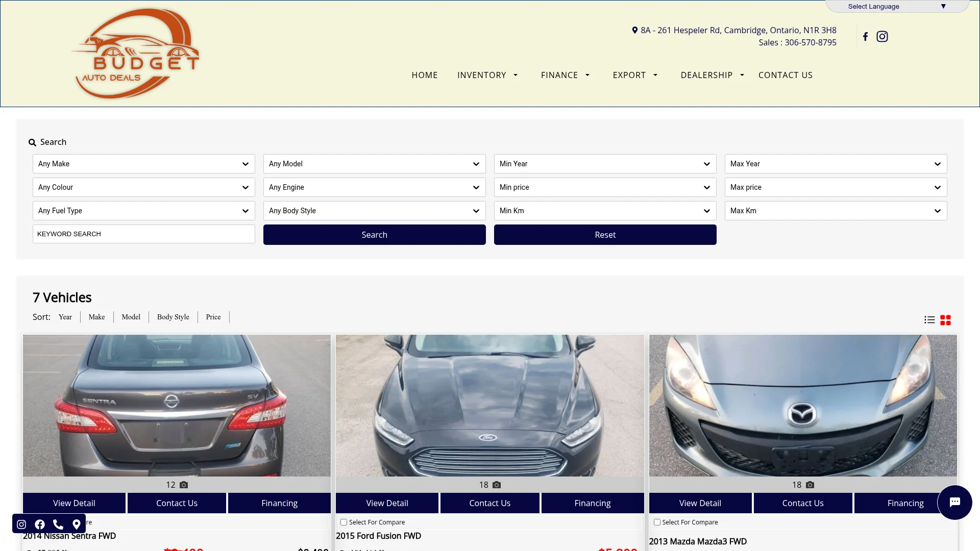Click camera icon under Mazda3 photo
This screenshot has height=551, width=980.
click(x=810, y=485)
